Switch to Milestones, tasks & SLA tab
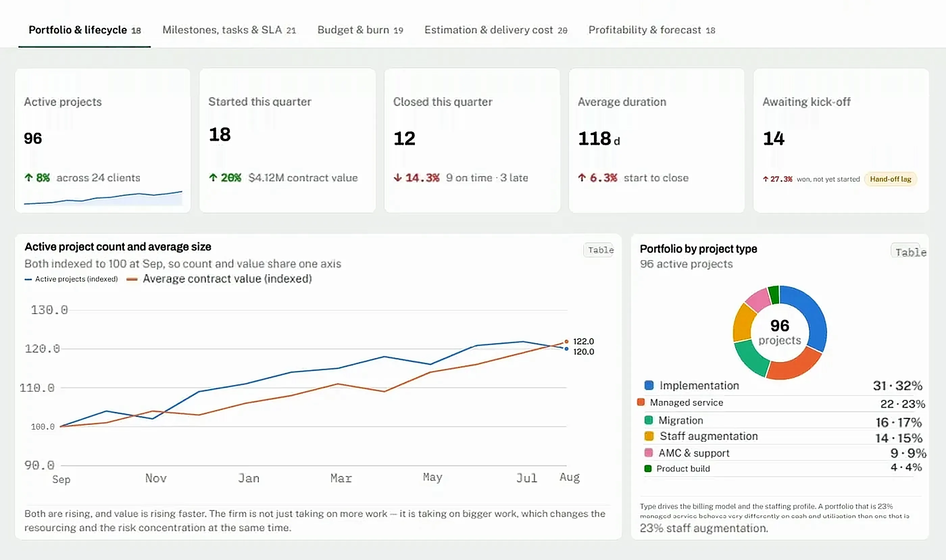Screen dimensions: 946x560 pos(229,30)
